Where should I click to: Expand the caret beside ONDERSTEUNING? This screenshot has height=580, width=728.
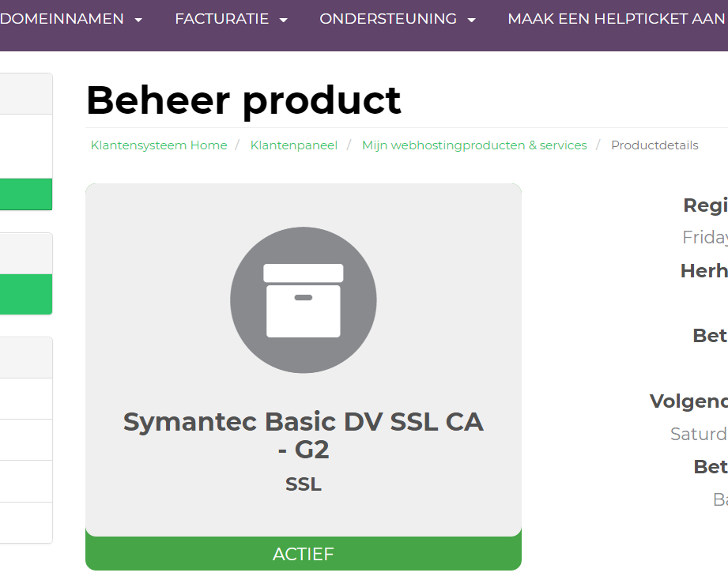pos(472,20)
